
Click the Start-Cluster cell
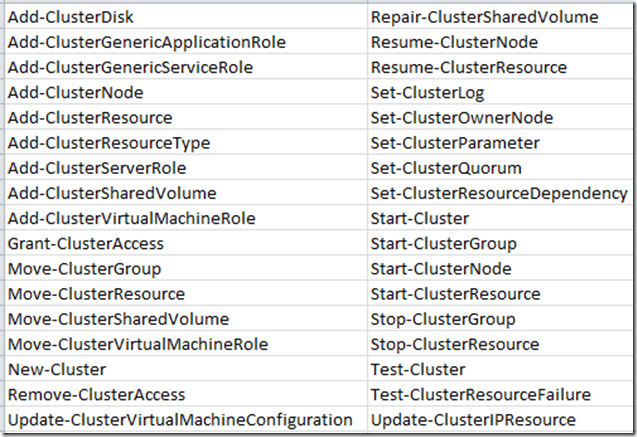pyautogui.click(x=418, y=218)
